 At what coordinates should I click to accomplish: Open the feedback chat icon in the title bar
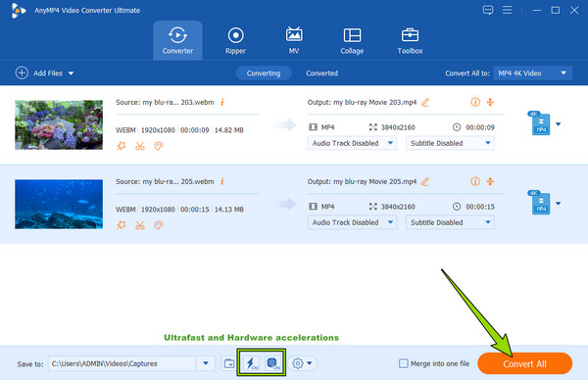pyautogui.click(x=487, y=10)
